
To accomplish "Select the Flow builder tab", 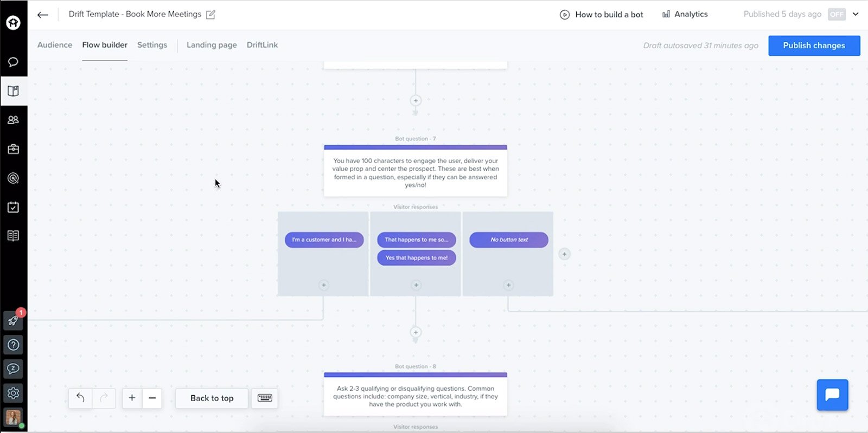I will point(105,45).
